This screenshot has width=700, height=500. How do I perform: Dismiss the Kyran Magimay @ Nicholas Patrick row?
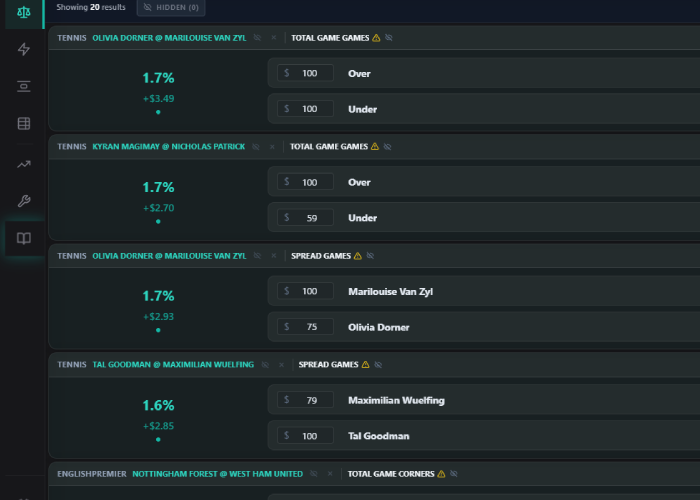[x=272, y=146]
